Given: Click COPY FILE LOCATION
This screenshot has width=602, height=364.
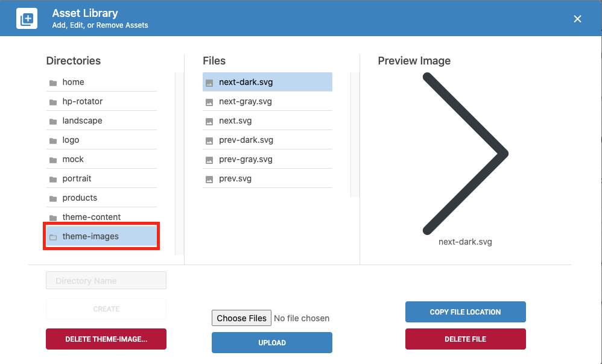Looking at the screenshot, I should (x=465, y=312).
